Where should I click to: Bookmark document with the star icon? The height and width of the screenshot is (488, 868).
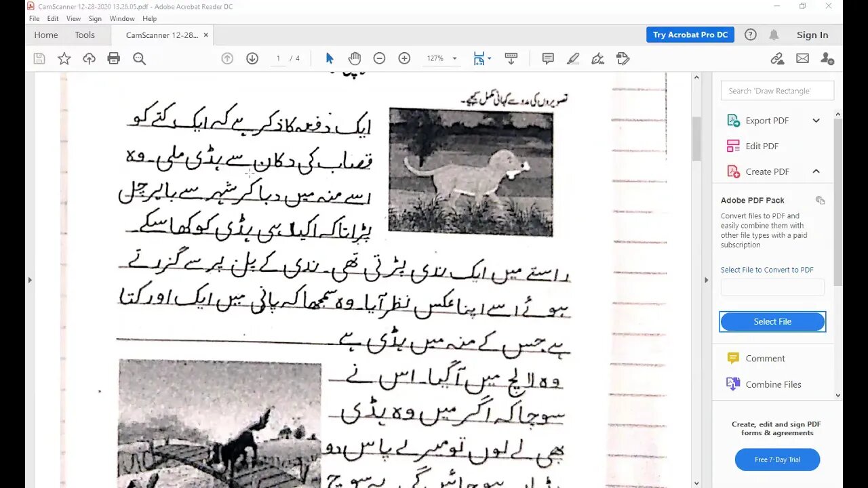coord(64,59)
